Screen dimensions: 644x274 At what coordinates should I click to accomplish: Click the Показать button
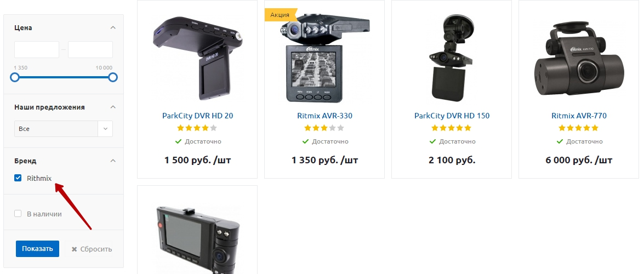(x=37, y=249)
